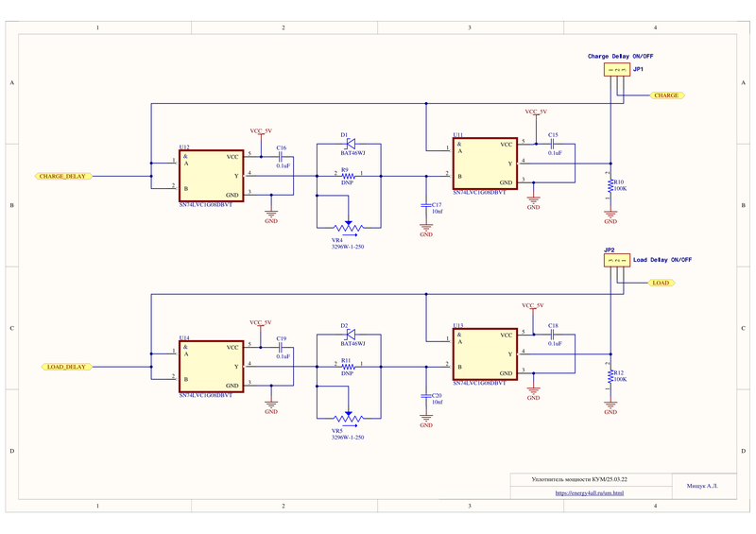Viewport: 756px width, 534px height.
Task: Select the U11 SN74LVC1G08DBVT chip
Action: click(x=484, y=164)
